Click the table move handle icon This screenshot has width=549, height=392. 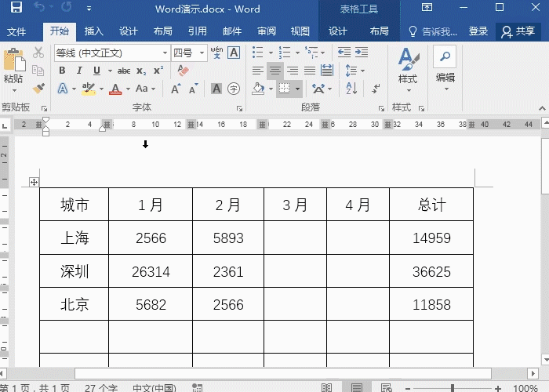34,182
